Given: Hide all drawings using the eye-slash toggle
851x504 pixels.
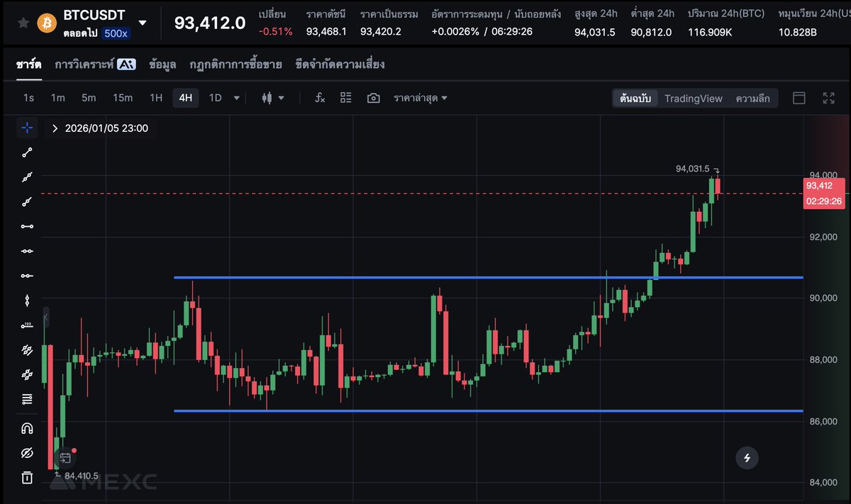Looking at the screenshot, I should pyautogui.click(x=27, y=452).
